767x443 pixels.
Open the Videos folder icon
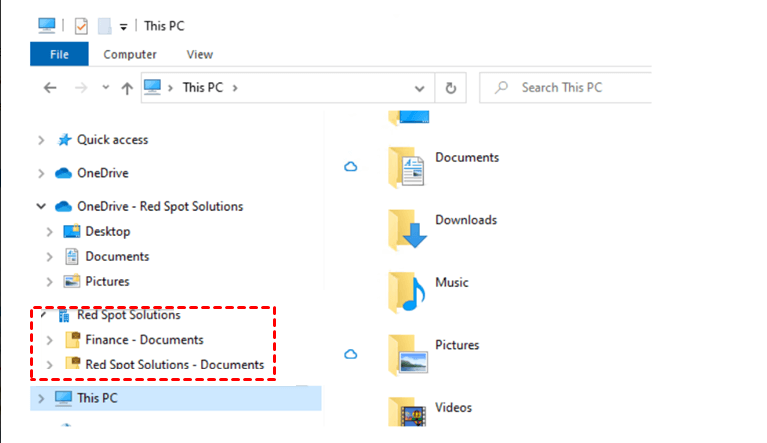[407, 412]
